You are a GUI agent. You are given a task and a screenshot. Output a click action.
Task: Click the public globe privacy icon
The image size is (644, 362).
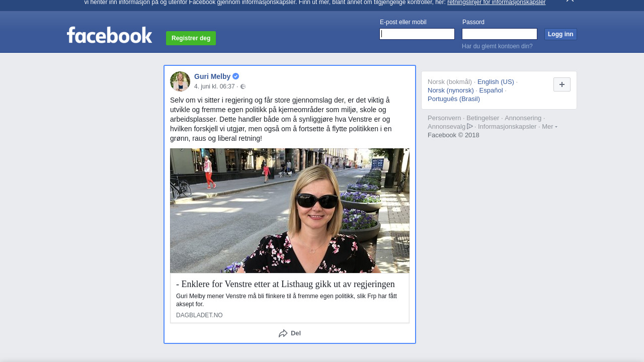[243, 86]
